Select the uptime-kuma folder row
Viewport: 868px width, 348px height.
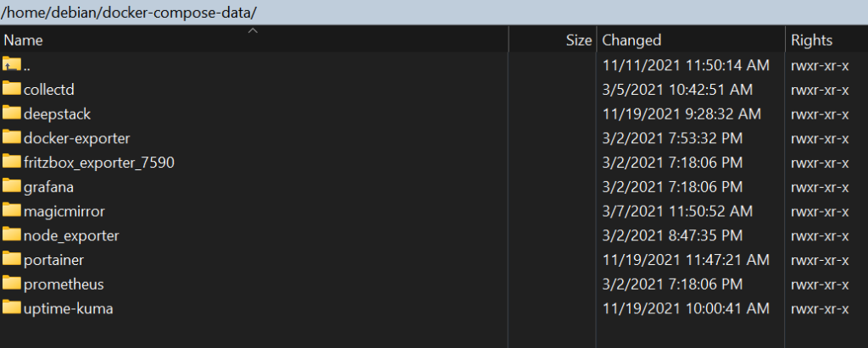pyautogui.click(x=434, y=308)
